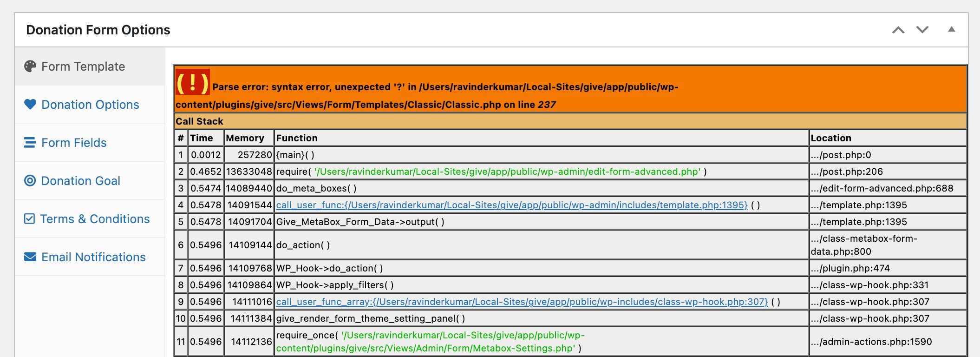Click the 13633048 memory value
The image size is (980, 357).
[249, 172]
